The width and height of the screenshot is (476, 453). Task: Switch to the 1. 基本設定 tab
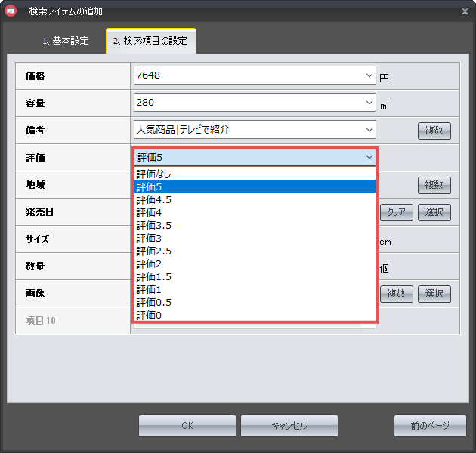(x=65, y=41)
